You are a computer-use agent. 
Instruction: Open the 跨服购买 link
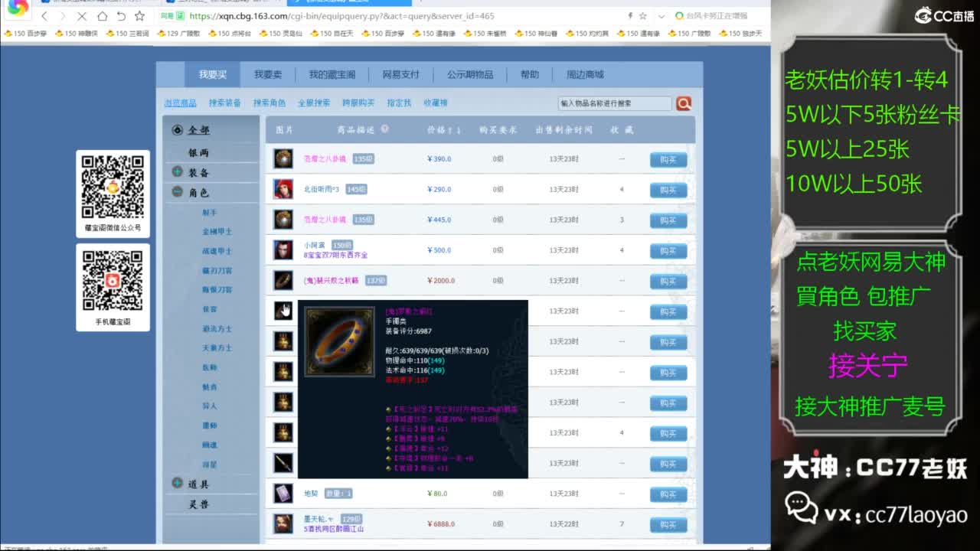[x=356, y=102]
